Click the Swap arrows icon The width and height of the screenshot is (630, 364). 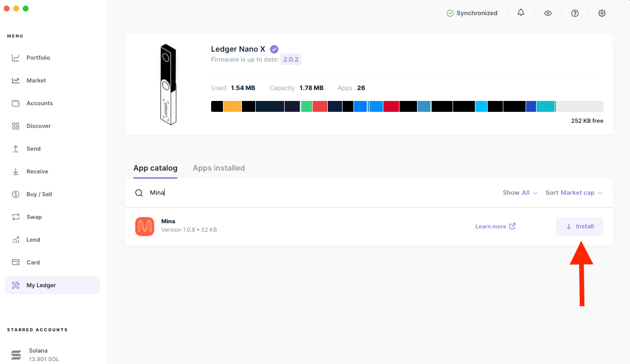(16, 217)
